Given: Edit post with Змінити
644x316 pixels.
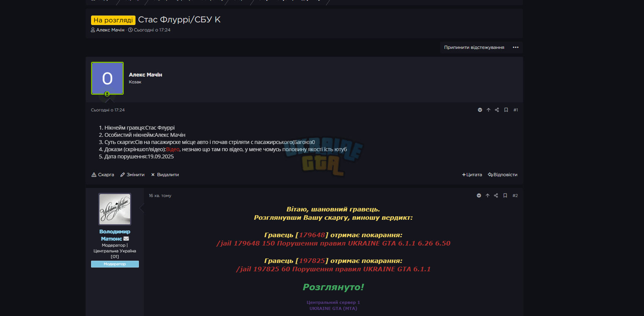Looking at the screenshot, I should 132,175.
